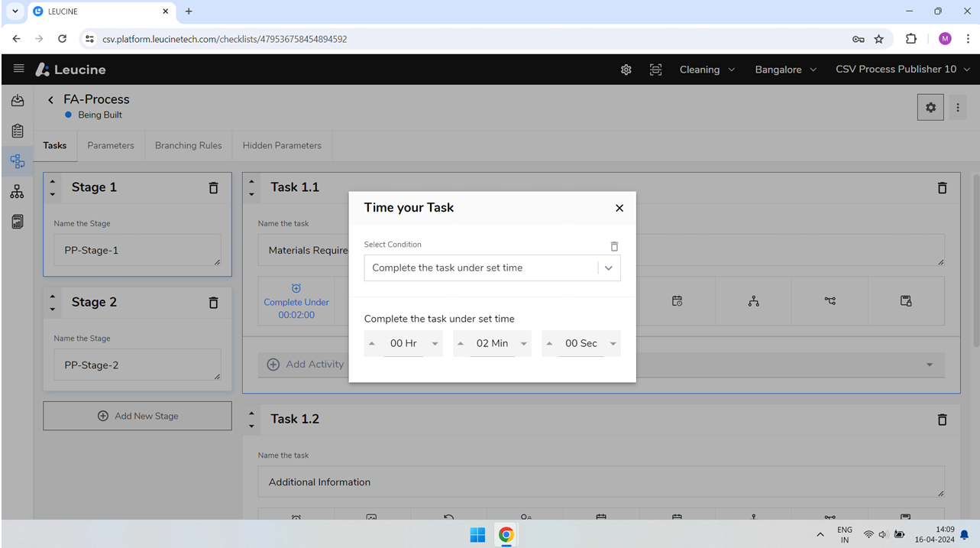Click the QR scan icon in header
The height and width of the screenshot is (548, 980).
(x=655, y=70)
